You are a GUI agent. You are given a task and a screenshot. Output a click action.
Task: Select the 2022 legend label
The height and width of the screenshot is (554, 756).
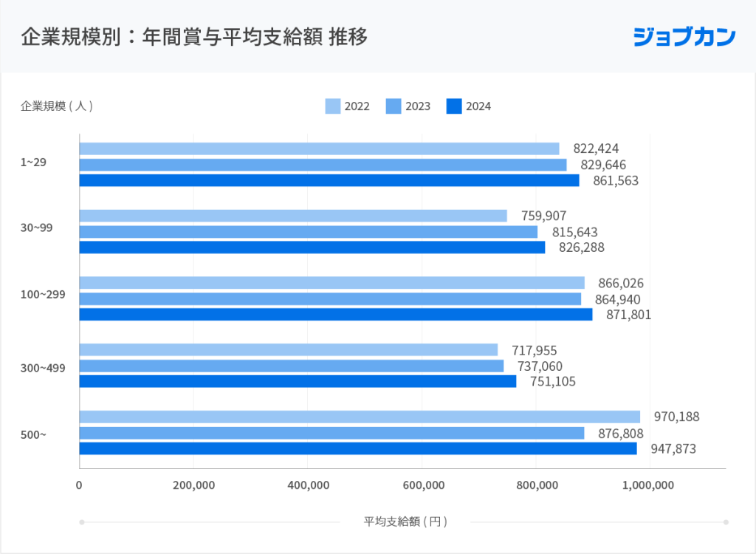(x=357, y=106)
